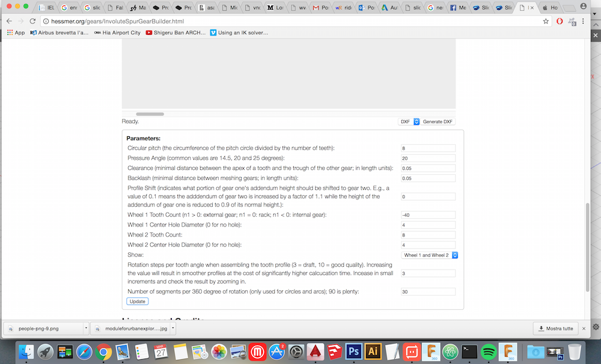This screenshot has width=601, height=364.
Task: Switch to the Gmail tab
Action: [320, 8]
